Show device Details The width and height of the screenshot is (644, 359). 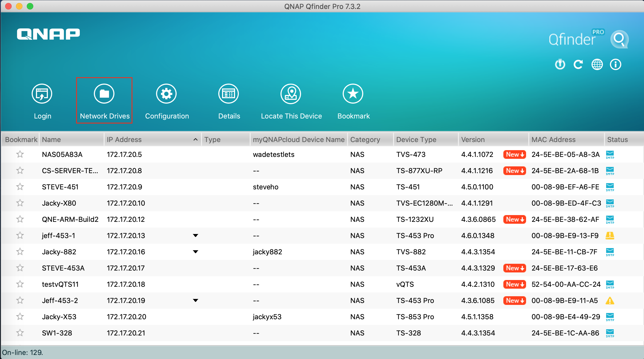(229, 94)
